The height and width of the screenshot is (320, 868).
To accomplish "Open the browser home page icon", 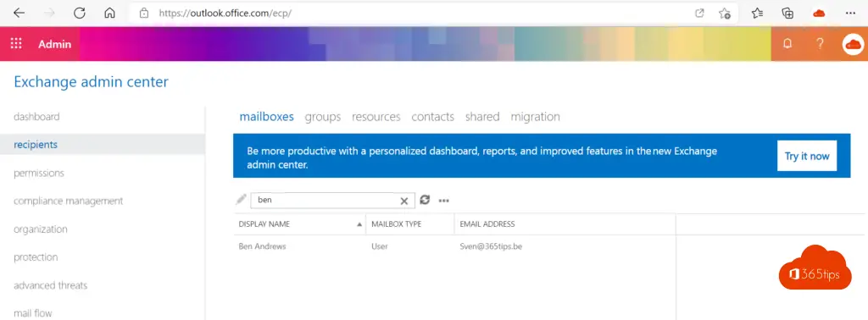I will tap(109, 14).
